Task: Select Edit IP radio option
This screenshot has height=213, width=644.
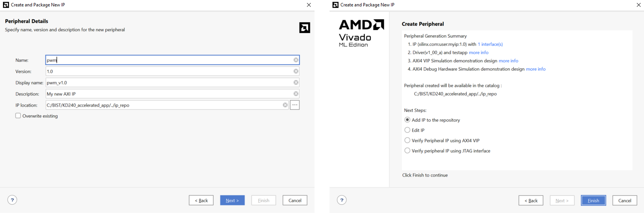Action: pos(407,130)
